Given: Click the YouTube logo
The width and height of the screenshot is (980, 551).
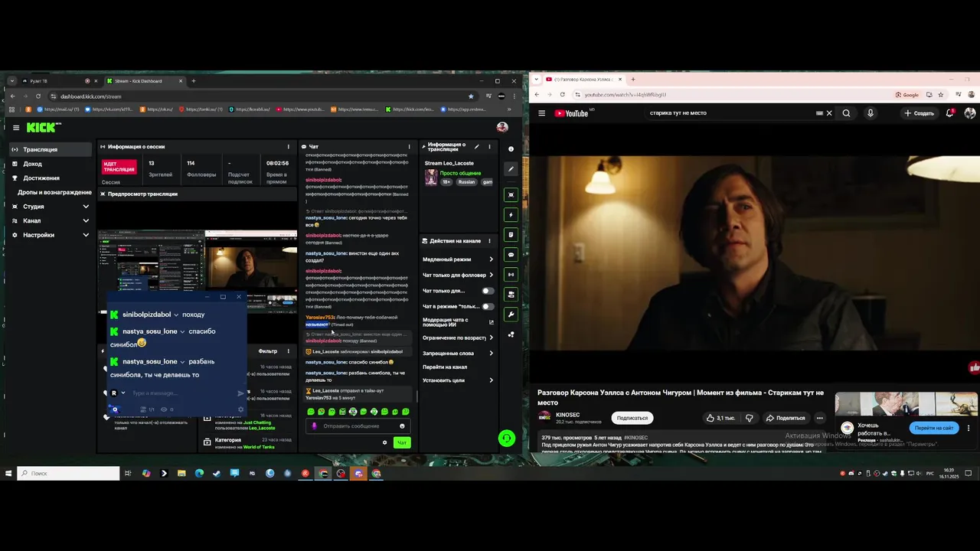Looking at the screenshot, I should [x=571, y=113].
